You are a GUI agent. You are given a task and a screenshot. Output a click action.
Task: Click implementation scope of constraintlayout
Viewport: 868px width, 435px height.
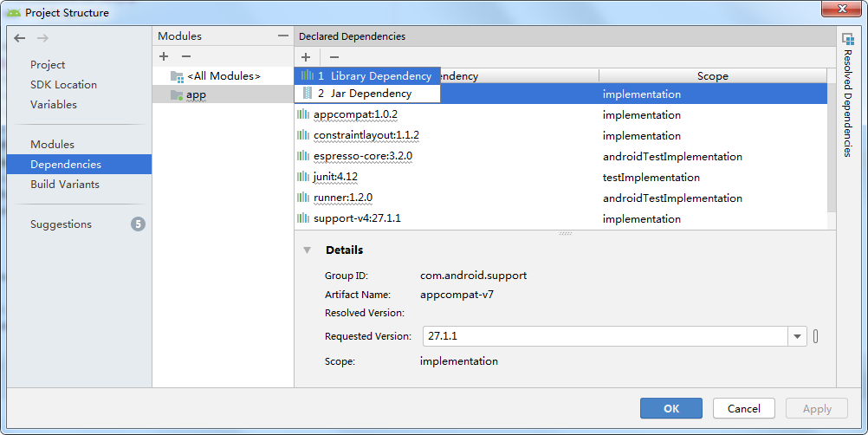(642, 136)
